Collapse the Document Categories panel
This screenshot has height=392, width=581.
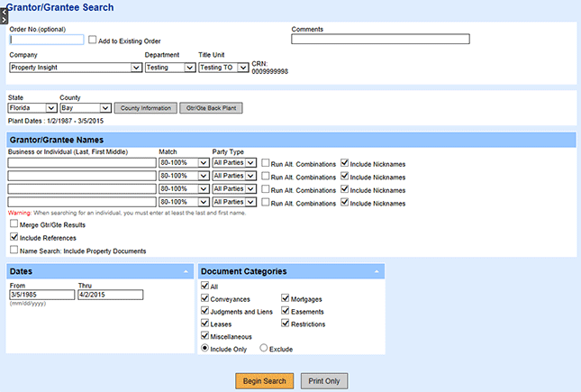click(x=377, y=271)
